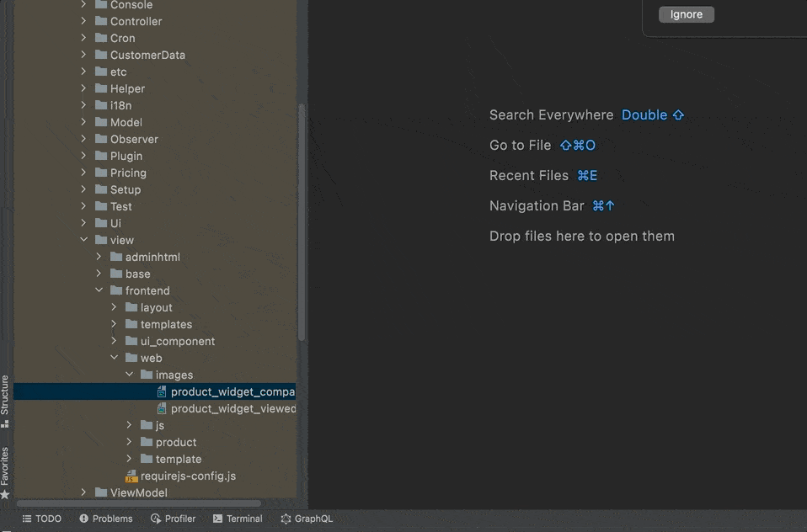Collapse the frontend folder
This screenshot has width=807, height=532.
click(x=99, y=290)
